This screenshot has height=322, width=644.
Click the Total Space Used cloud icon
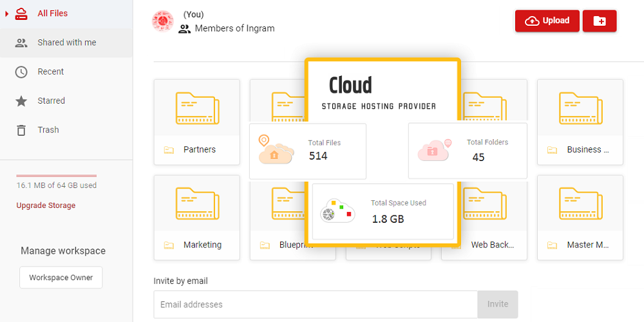click(338, 211)
